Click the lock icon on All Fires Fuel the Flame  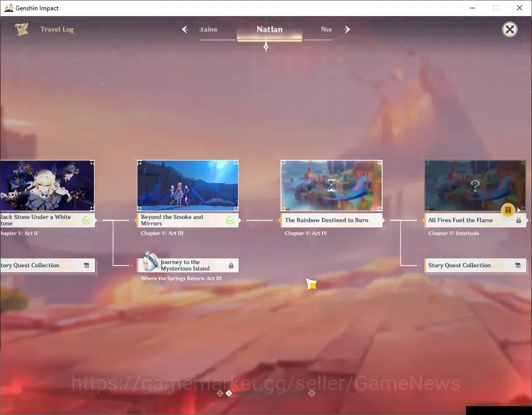519,220
